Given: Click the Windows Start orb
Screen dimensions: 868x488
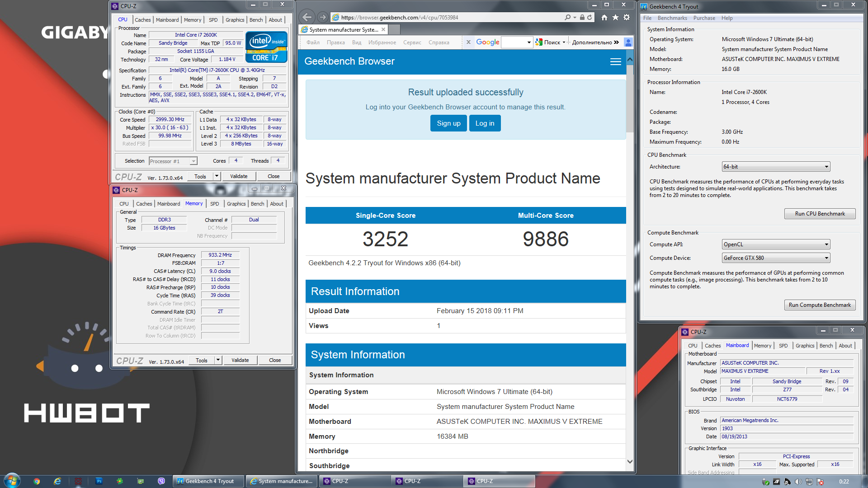Looking at the screenshot, I should click(12, 481).
